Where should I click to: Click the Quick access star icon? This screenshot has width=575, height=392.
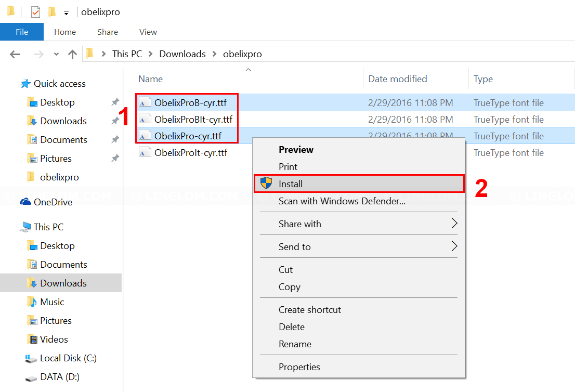25,84
